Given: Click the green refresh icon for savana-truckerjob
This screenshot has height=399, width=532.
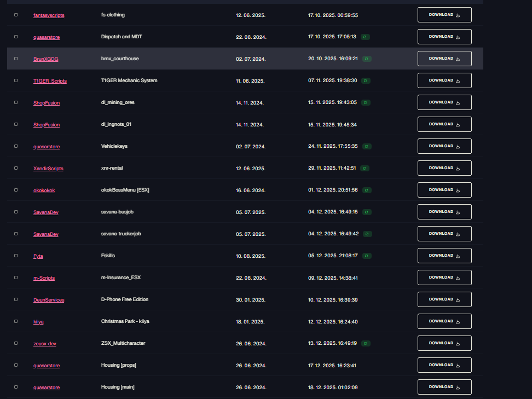Looking at the screenshot, I should (x=367, y=234).
